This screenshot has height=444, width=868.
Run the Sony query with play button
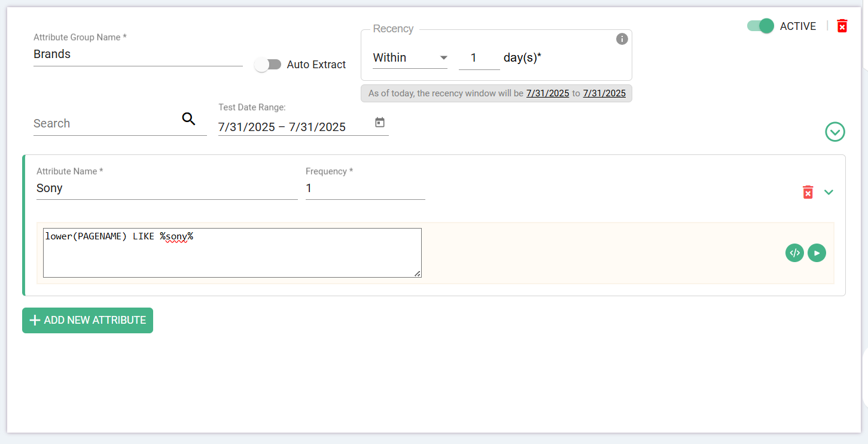[x=817, y=253]
